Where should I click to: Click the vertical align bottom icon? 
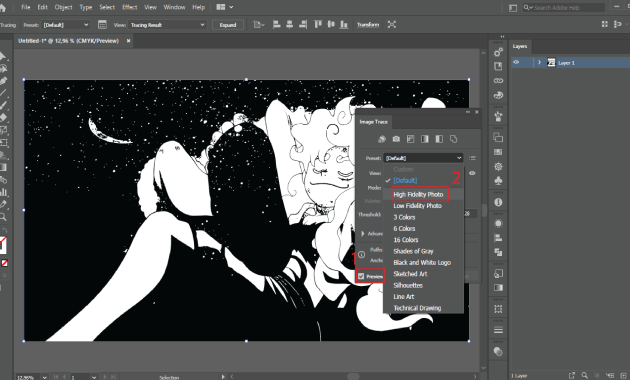344,25
